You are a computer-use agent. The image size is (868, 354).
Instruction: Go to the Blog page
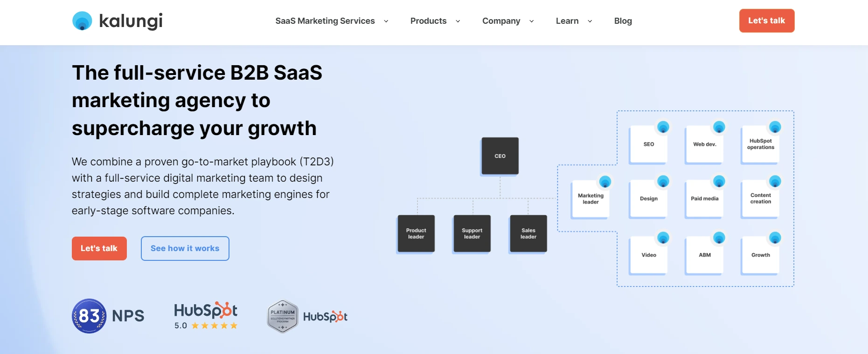623,21
